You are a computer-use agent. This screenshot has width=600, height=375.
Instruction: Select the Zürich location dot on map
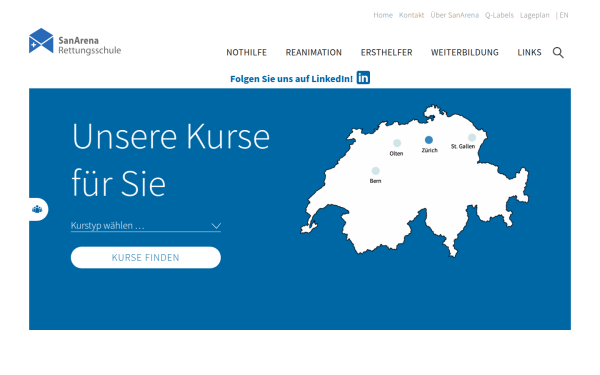429,140
